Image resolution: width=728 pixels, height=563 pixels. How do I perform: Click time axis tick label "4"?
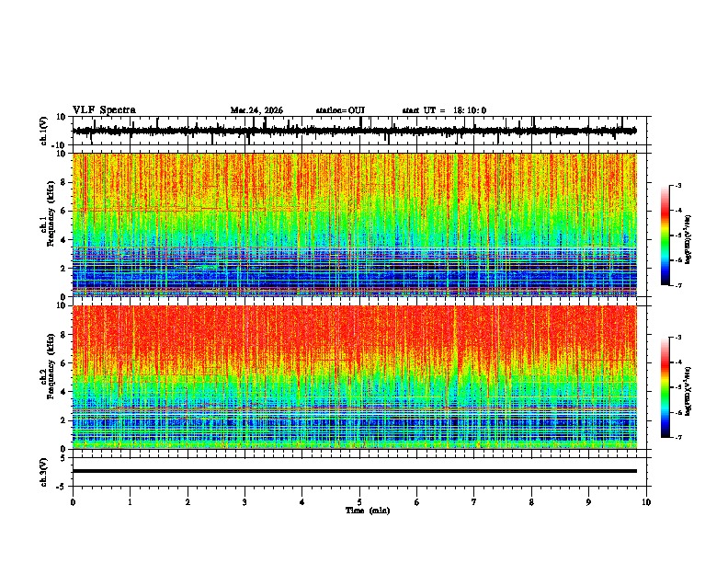click(x=302, y=502)
